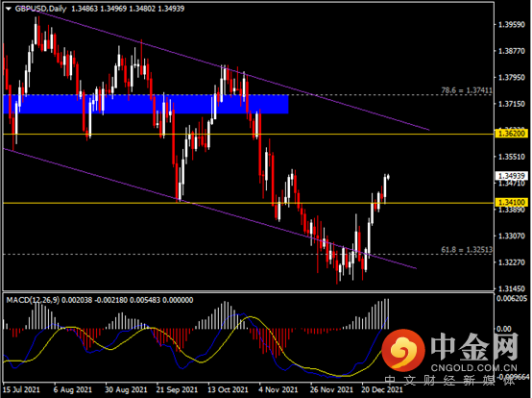Click the GBPUSD chart dropdown triangle
The height and width of the screenshot is (398, 532).
(x=9, y=9)
